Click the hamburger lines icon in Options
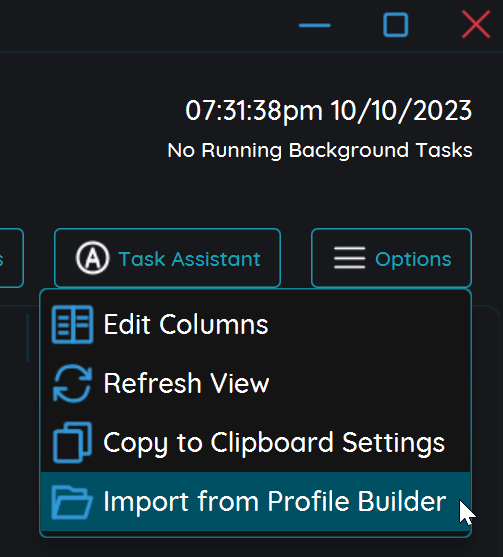The height and width of the screenshot is (557, 503). pos(350,258)
